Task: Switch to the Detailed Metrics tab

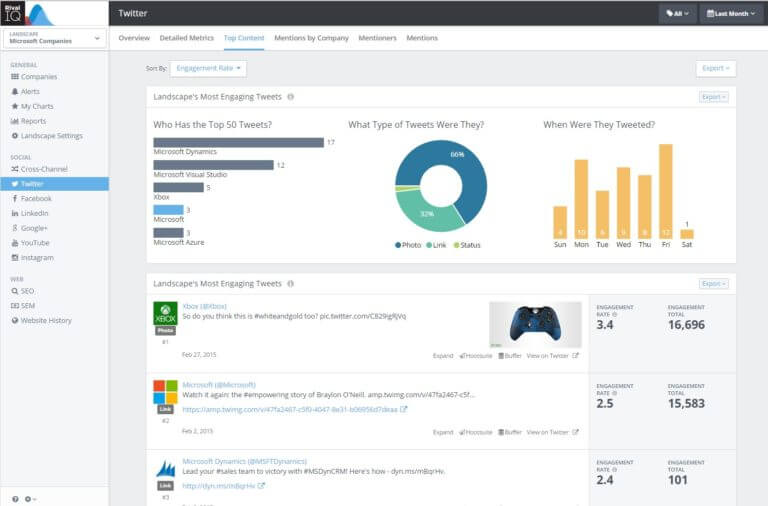Action: point(187,38)
